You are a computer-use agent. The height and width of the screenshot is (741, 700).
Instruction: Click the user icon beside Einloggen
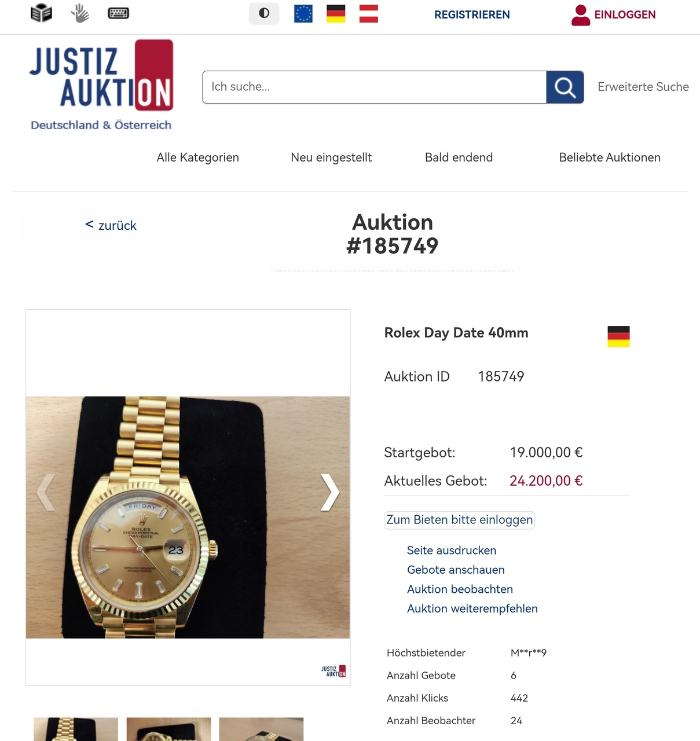point(580,15)
